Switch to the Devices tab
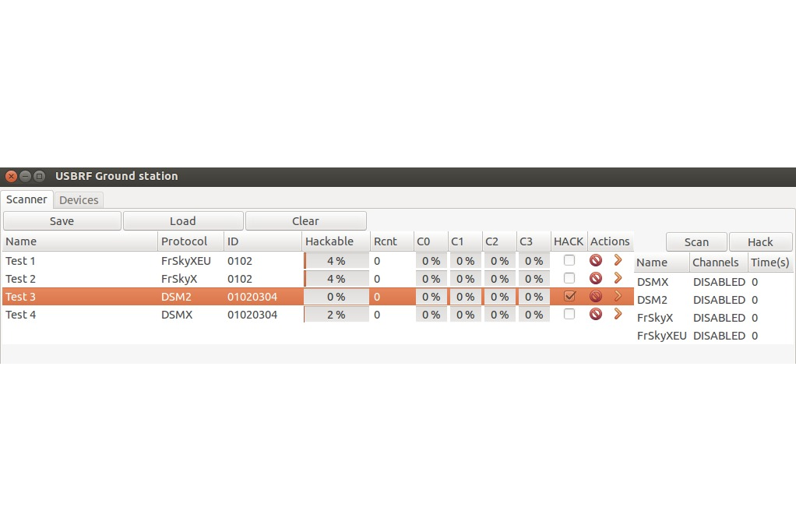Viewport: 796px width, 532px height. coord(79,200)
